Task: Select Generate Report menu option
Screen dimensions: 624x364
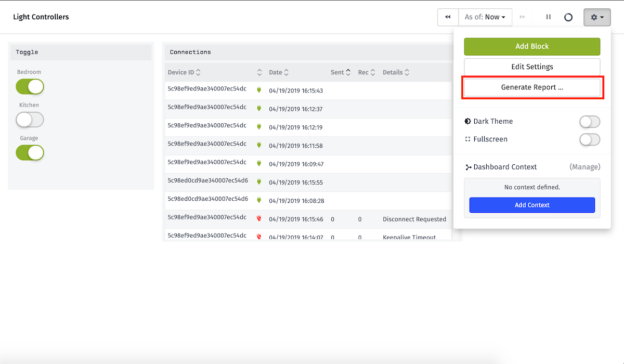Action: (532, 87)
